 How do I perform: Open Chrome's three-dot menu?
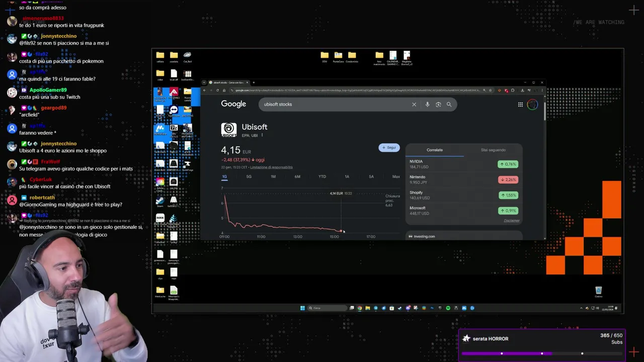click(x=541, y=90)
